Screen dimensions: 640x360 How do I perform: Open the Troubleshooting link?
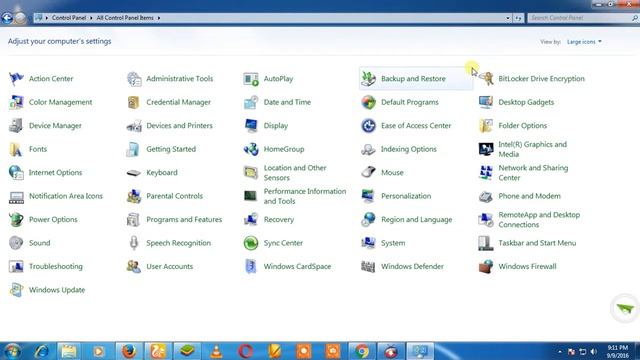coord(56,266)
